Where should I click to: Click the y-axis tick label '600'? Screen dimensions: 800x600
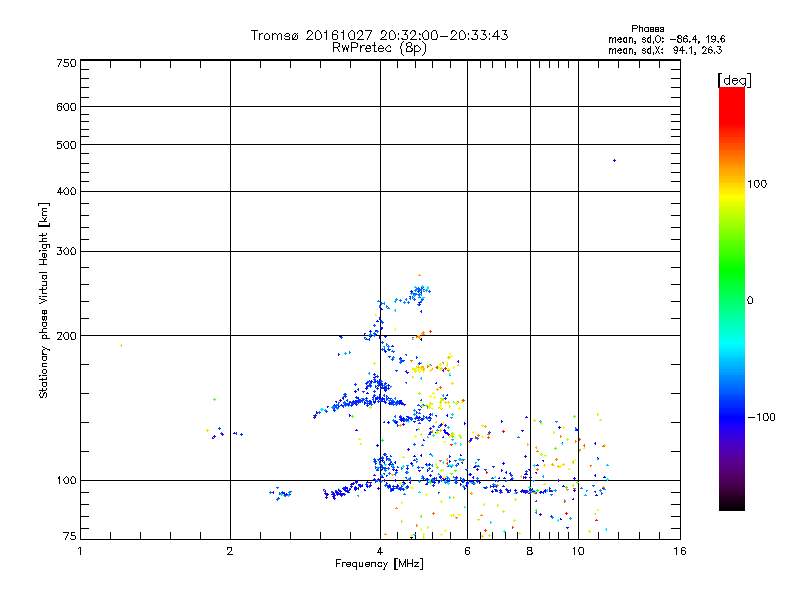pos(66,107)
